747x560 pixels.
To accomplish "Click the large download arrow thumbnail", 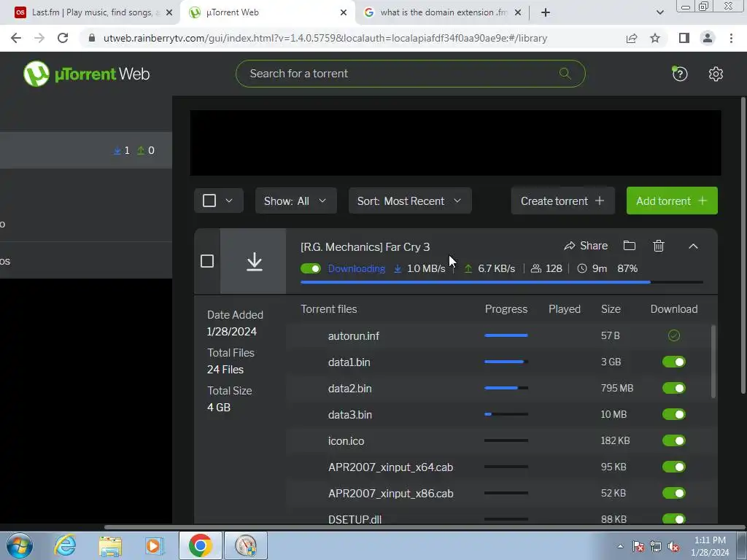I will click(254, 262).
